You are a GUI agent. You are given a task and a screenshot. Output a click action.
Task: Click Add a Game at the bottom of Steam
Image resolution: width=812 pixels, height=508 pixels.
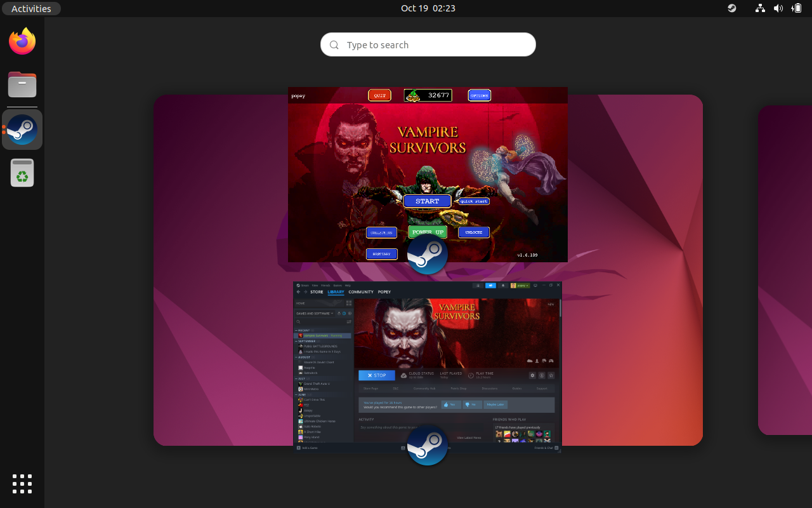pos(308,448)
